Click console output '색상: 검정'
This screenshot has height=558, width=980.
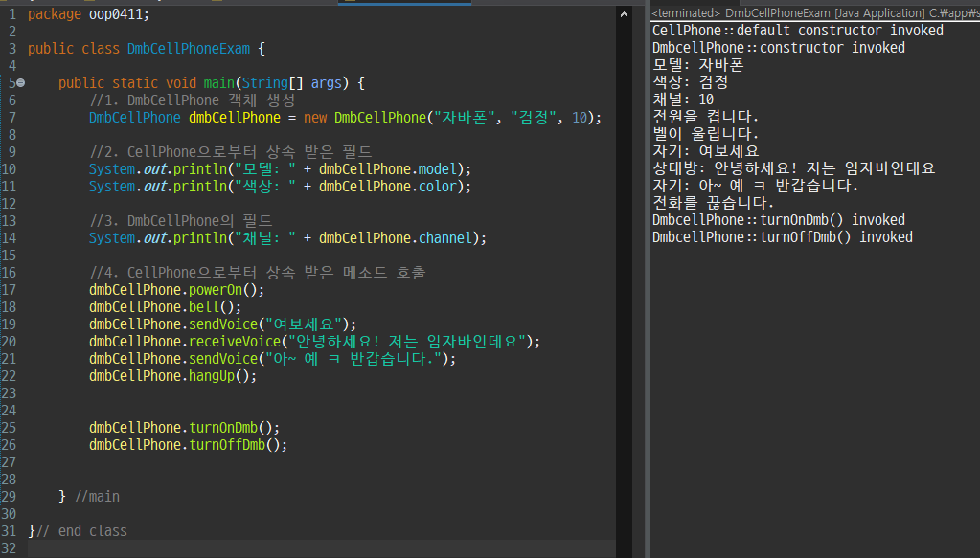click(690, 82)
